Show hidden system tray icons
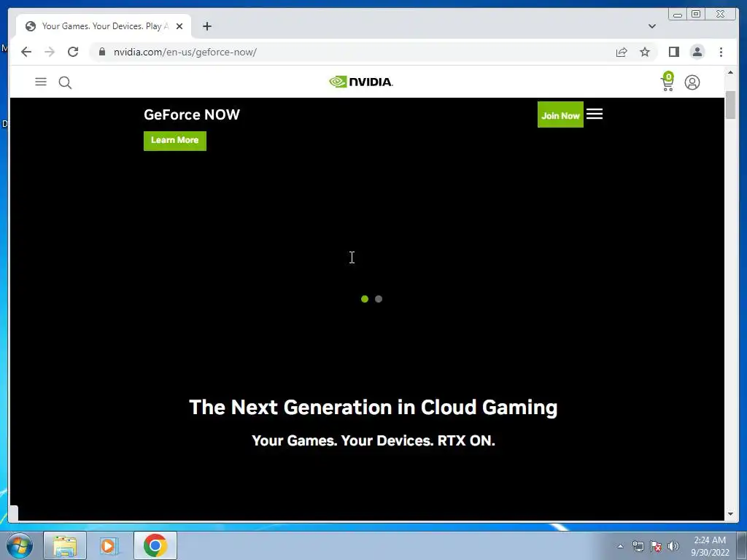This screenshot has height=560, width=747. (x=620, y=546)
